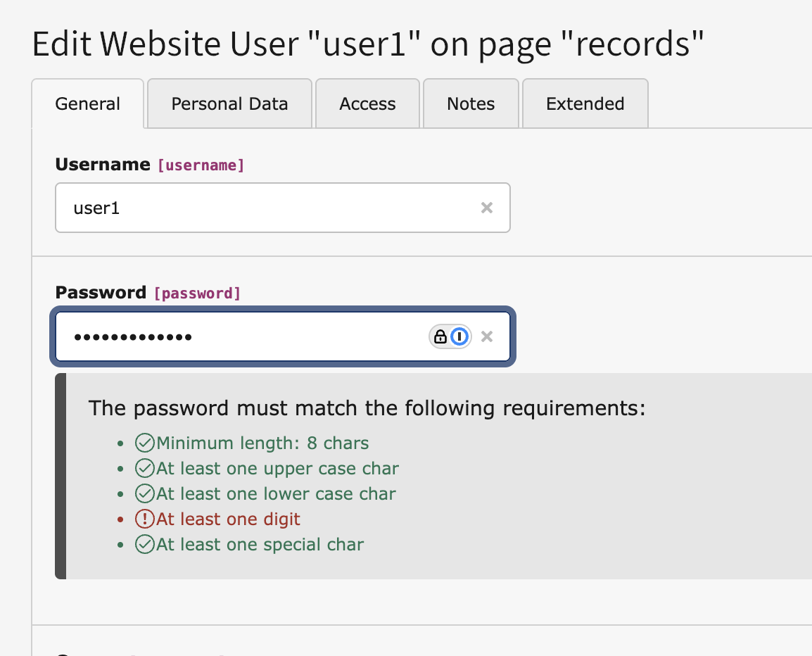Image resolution: width=812 pixels, height=656 pixels.
Task: Click the checkmark icon beside lower case requirement
Action: point(145,494)
